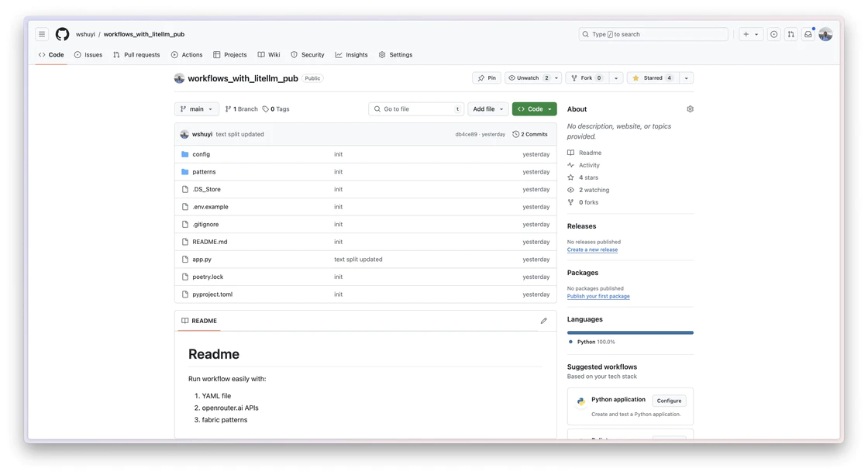Focus the Type / to search field
Image resolution: width=868 pixels, height=475 pixels.
(653, 34)
